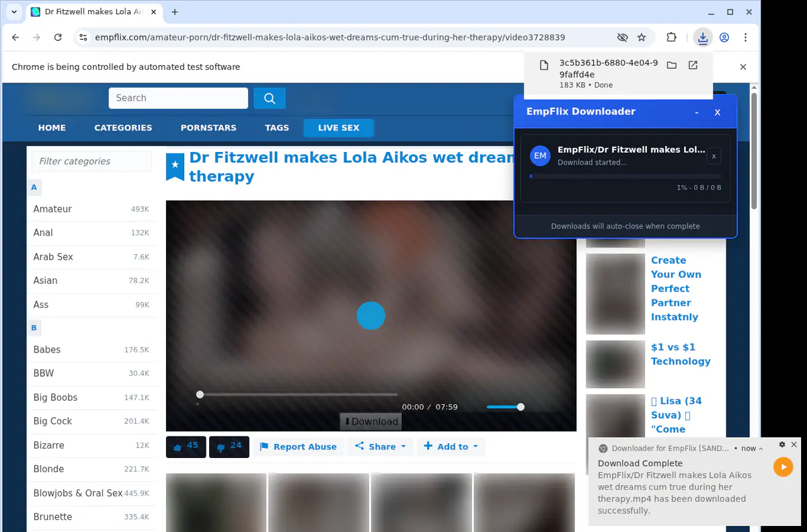Viewport: 807px width, 532px height.
Task: Open Chrome downloads icon in toolbar
Action: pos(703,38)
